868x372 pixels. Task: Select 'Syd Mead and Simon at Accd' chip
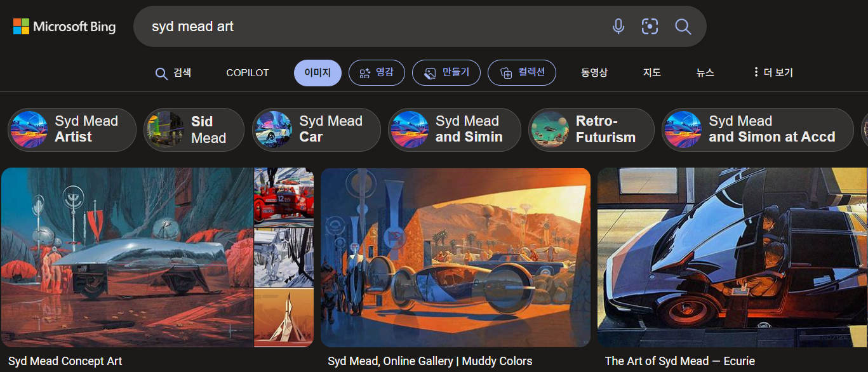[758, 130]
